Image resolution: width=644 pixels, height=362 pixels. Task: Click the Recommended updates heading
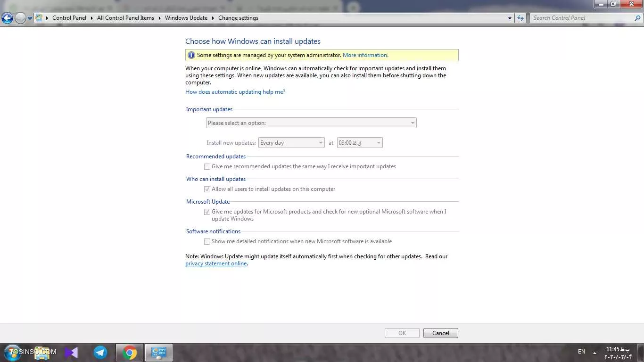pos(216,156)
